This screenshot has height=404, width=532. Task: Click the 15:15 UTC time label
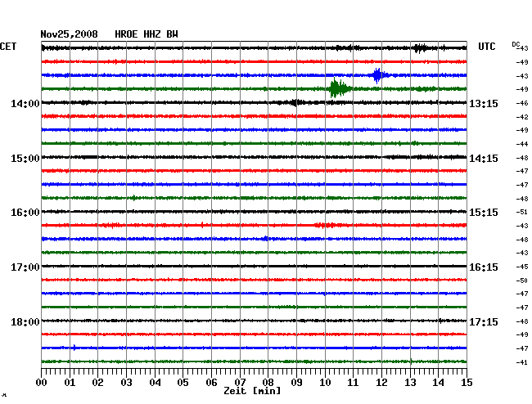click(x=484, y=213)
